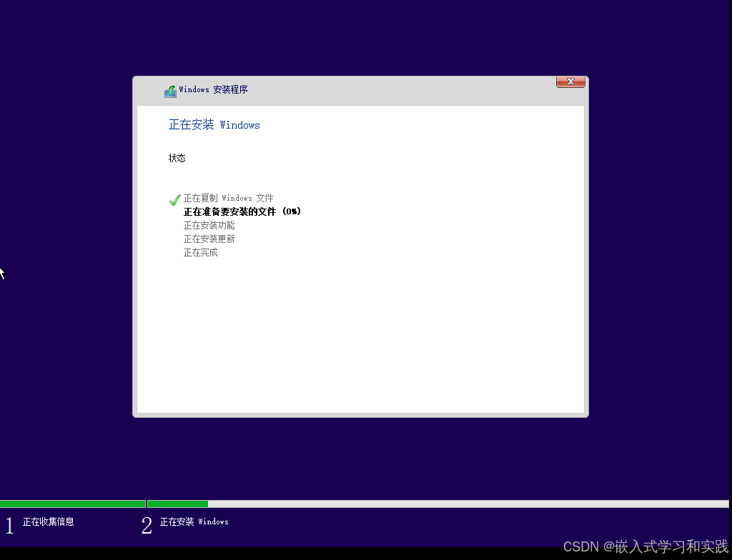The width and height of the screenshot is (732, 560).
Task: Click the green checkmark beside 正在复制 Windows 文件
Action: 174,200
